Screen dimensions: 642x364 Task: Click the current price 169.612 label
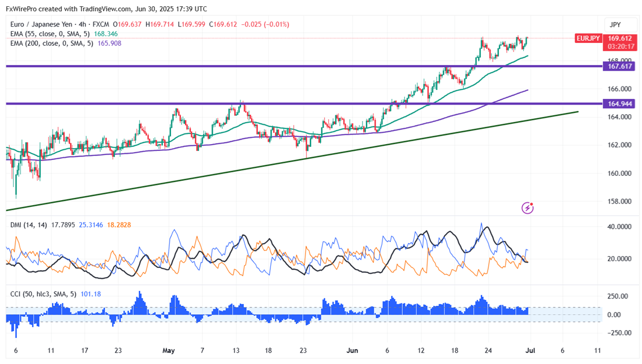coord(619,38)
